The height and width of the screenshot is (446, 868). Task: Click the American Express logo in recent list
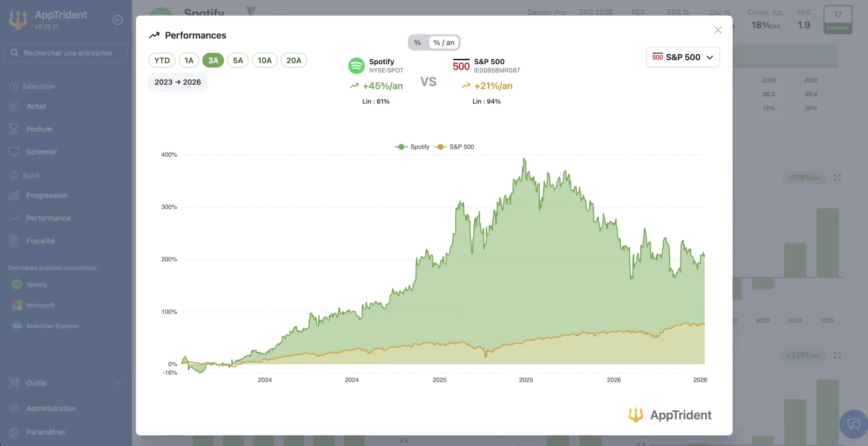pos(17,326)
